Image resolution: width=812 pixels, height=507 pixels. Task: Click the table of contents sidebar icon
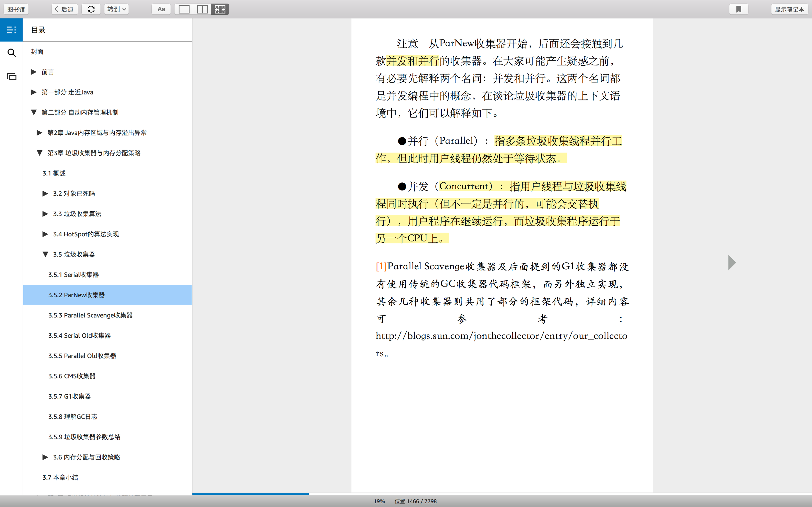pyautogui.click(x=11, y=30)
